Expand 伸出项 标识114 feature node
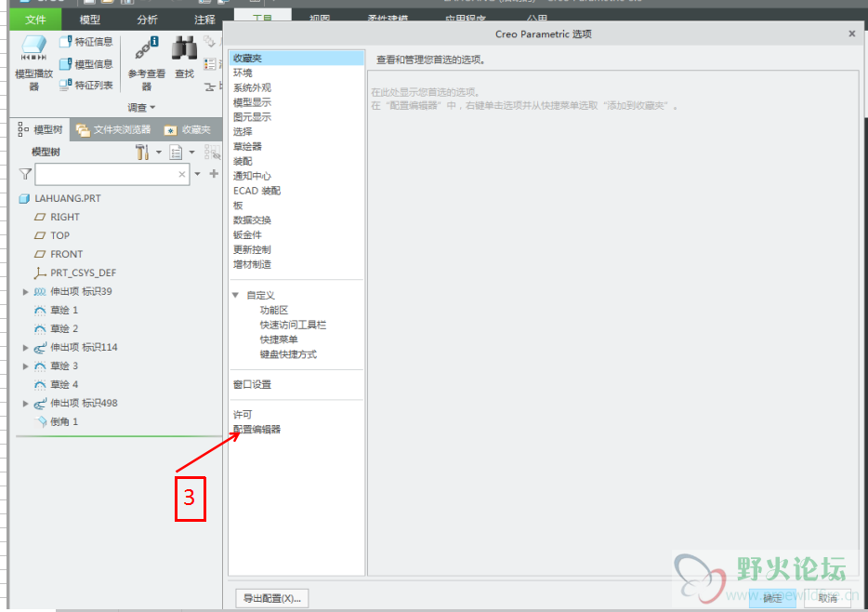The width and height of the screenshot is (868, 612). click(x=25, y=347)
